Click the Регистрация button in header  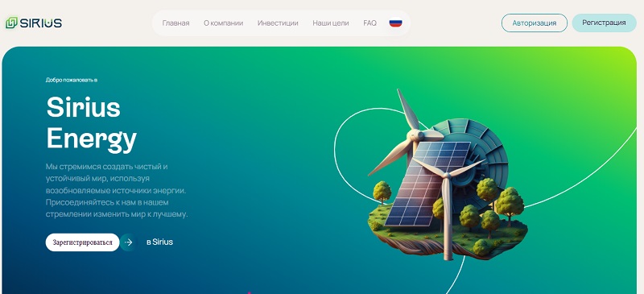pyautogui.click(x=604, y=23)
